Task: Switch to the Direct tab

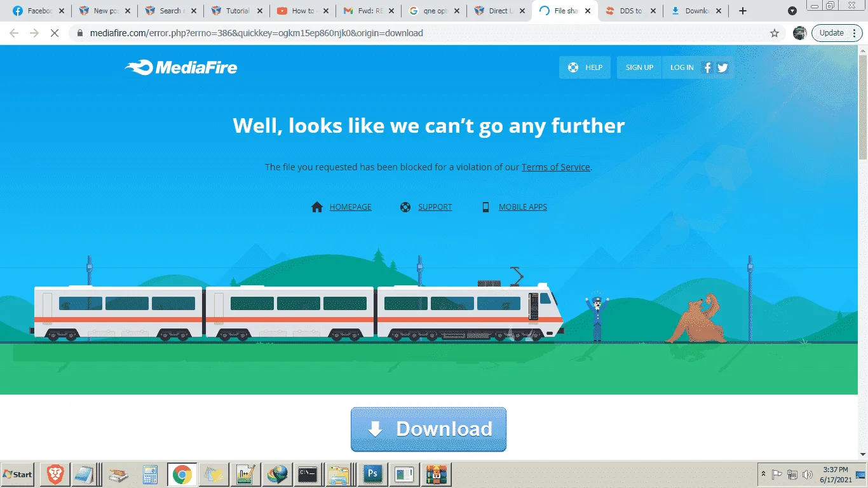Action: pos(499,11)
